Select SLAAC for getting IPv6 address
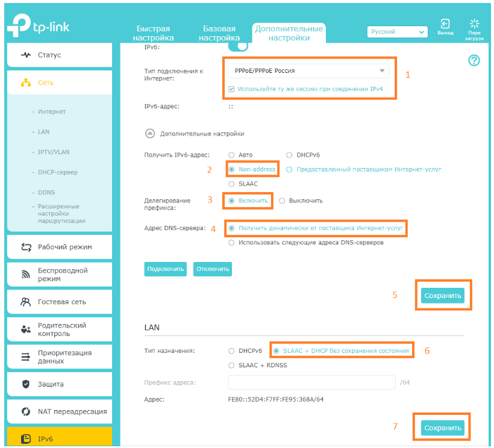This screenshot has width=494, height=448. tap(231, 184)
